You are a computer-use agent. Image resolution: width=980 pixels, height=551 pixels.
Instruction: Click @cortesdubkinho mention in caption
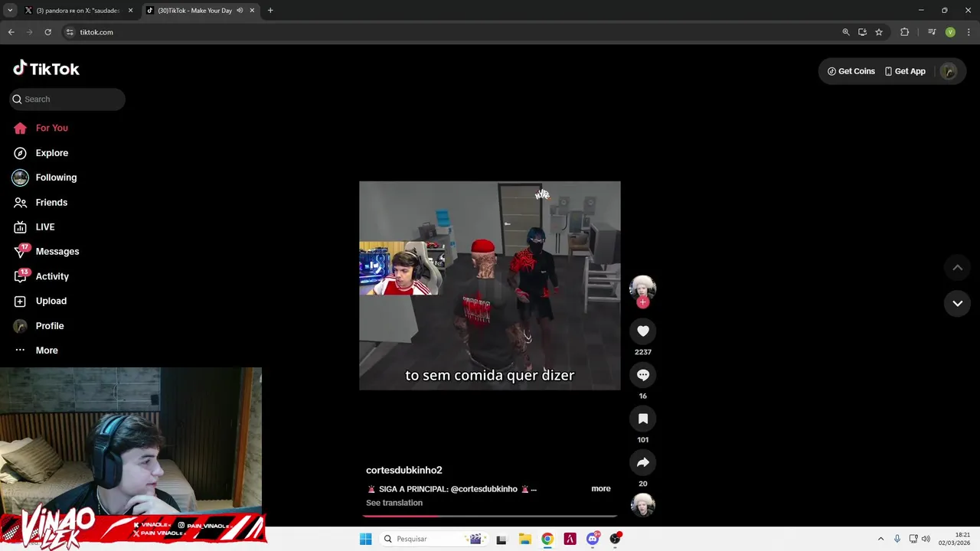484,489
